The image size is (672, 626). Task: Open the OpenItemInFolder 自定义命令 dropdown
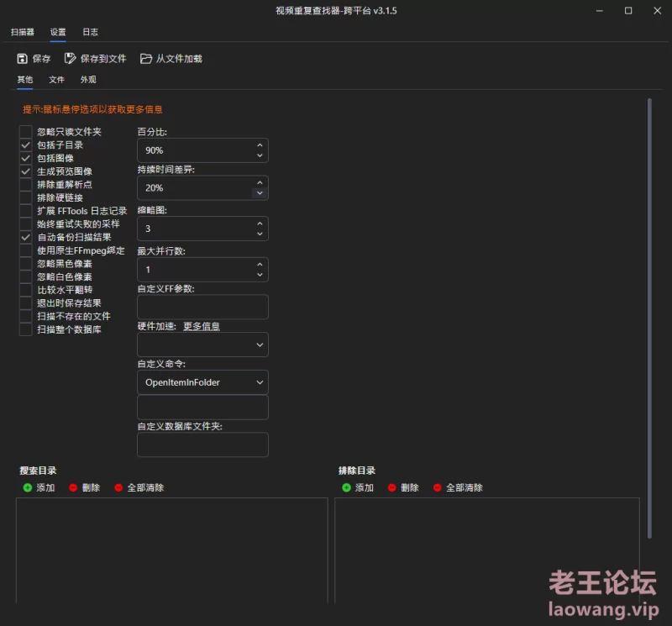(x=202, y=382)
